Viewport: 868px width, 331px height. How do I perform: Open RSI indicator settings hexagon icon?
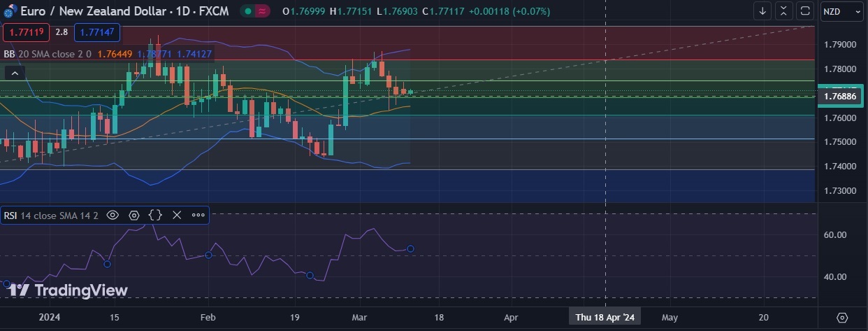pyautogui.click(x=134, y=216)
